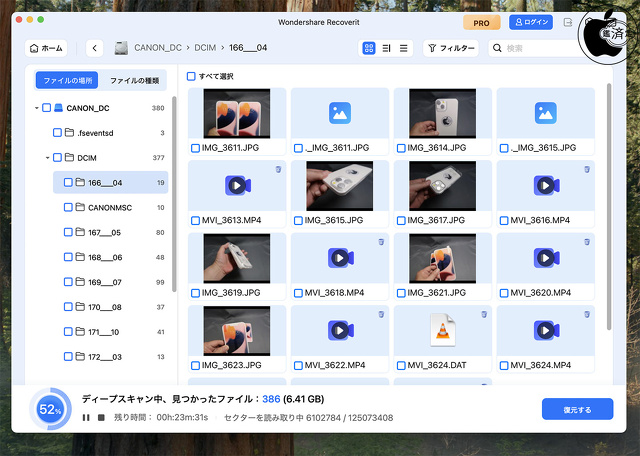Tick checkbox for IMG_3614.JPG
This screenshot has width=640, height=456.
tap(401, 148)
